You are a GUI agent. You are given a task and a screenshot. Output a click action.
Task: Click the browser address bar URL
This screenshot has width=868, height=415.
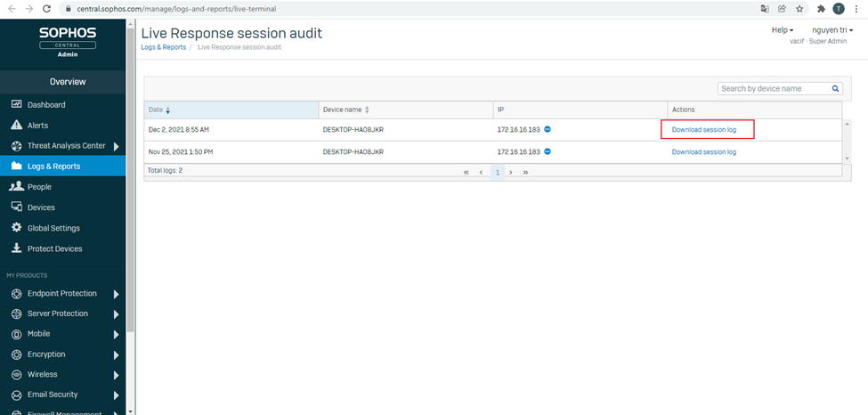176,9
